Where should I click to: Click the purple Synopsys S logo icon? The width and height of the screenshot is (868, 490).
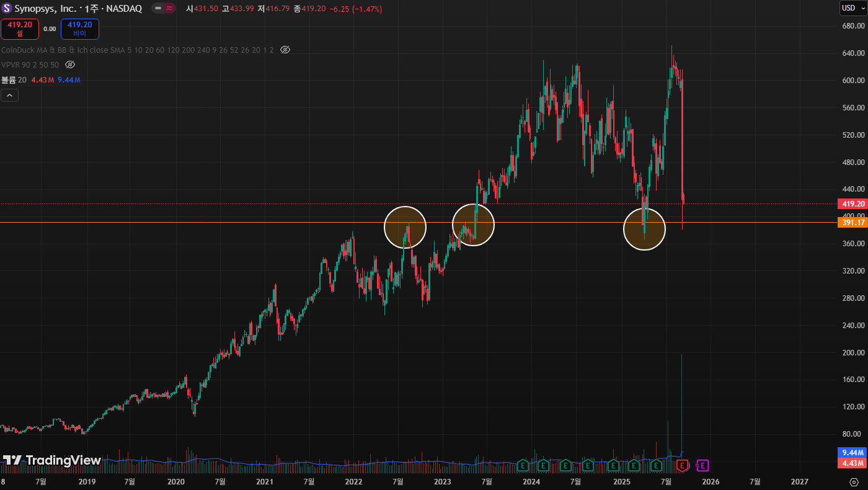point(7,9)
